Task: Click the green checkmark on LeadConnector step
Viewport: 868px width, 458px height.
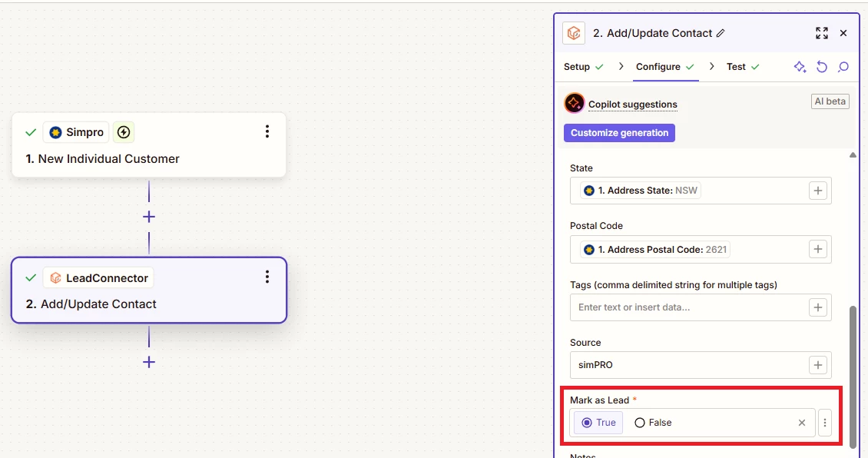Action: 31,278
